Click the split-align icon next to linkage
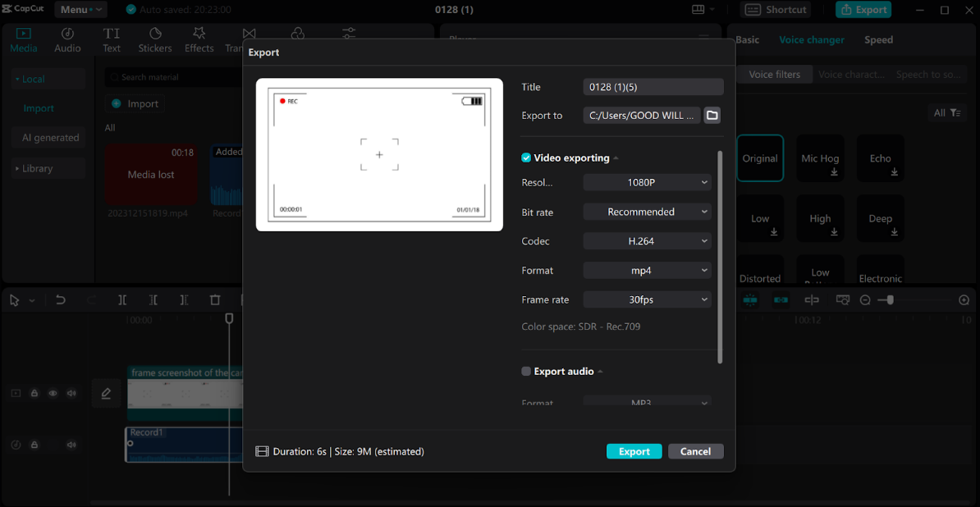Image resolution: width=980 pixels, height=507 pixels. click(x=812, y=300)
